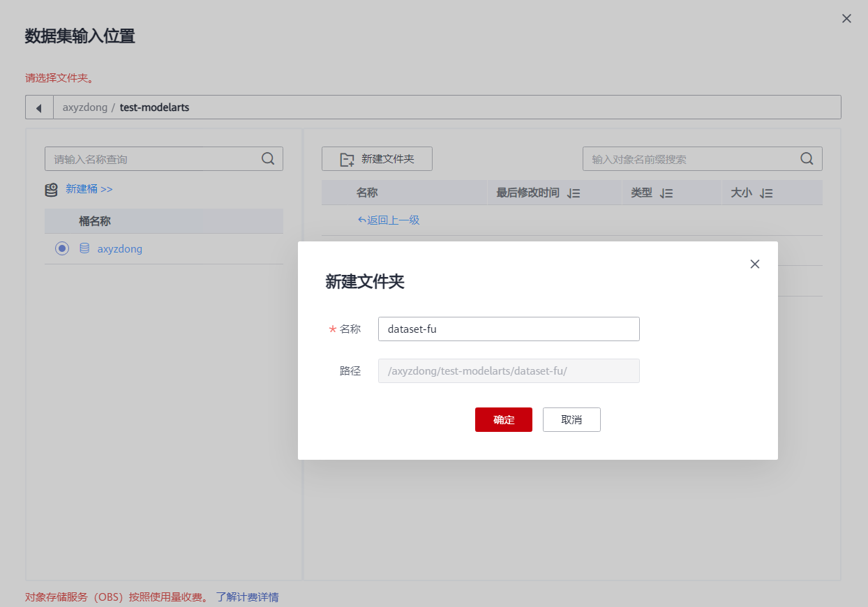Click axyzdong in the breadcrumb path

click(85, 107)
